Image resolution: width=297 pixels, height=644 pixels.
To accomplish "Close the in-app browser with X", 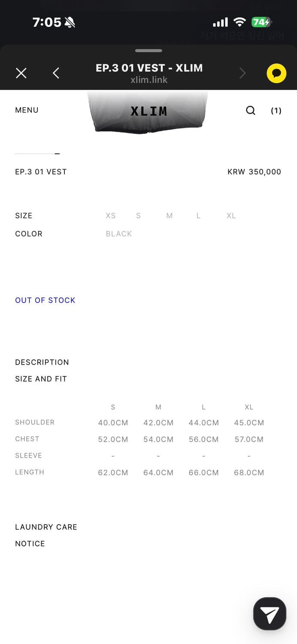I will click(21, 73).
